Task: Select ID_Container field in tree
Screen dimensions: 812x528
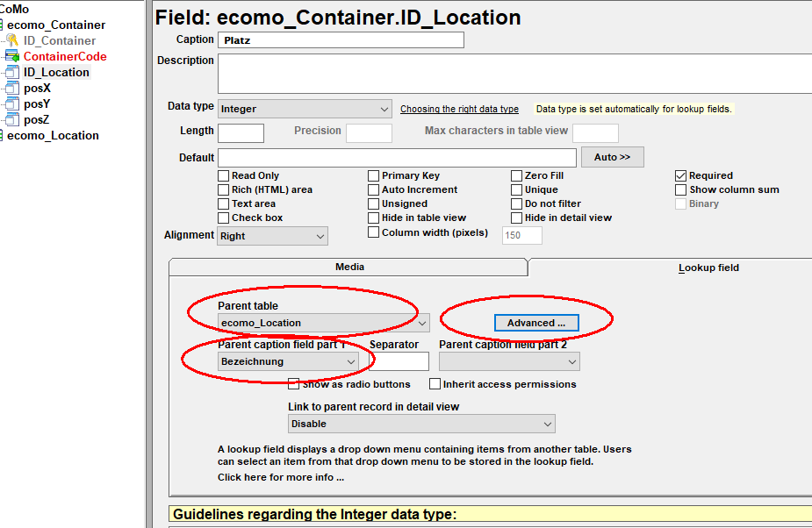Action: click(60, 40)
